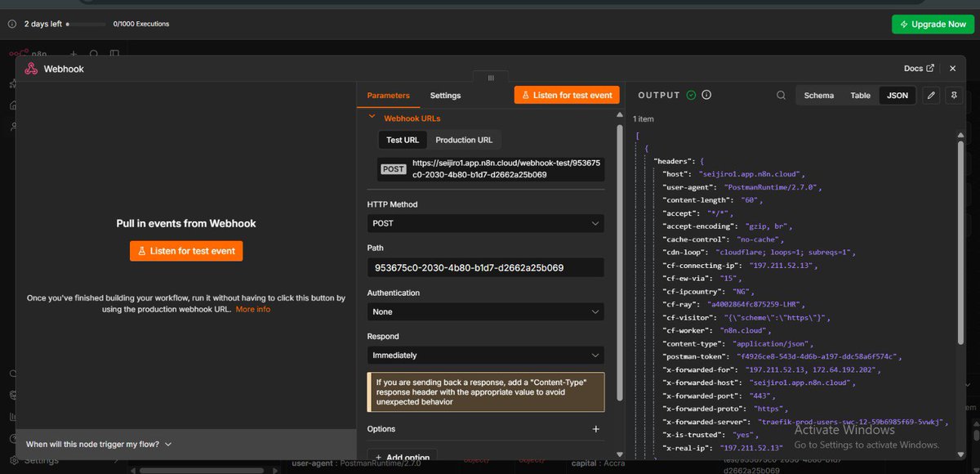The height and width of the screenshot is (474, 980).
Task: Collapse the Webhook URLs section
Action: pyautogui.click(x=372, y=118)
